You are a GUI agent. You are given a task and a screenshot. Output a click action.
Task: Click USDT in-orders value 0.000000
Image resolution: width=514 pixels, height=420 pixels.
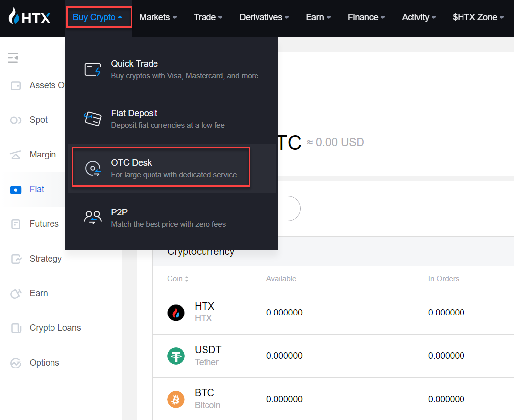pos(446,356)
